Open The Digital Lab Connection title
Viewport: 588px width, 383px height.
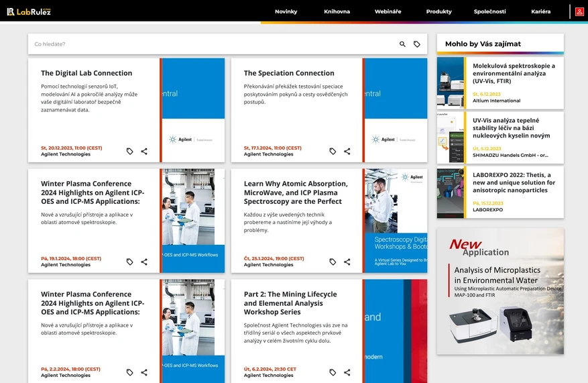(86, 73)
